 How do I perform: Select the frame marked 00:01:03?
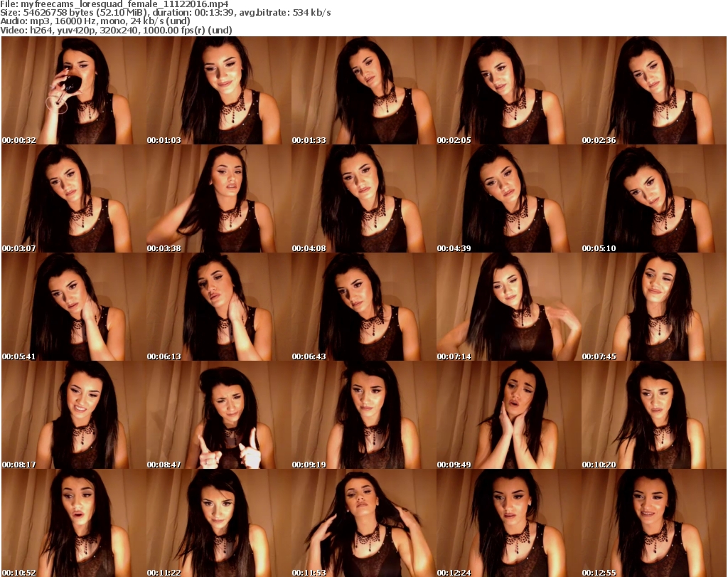[x=218, y=90]
